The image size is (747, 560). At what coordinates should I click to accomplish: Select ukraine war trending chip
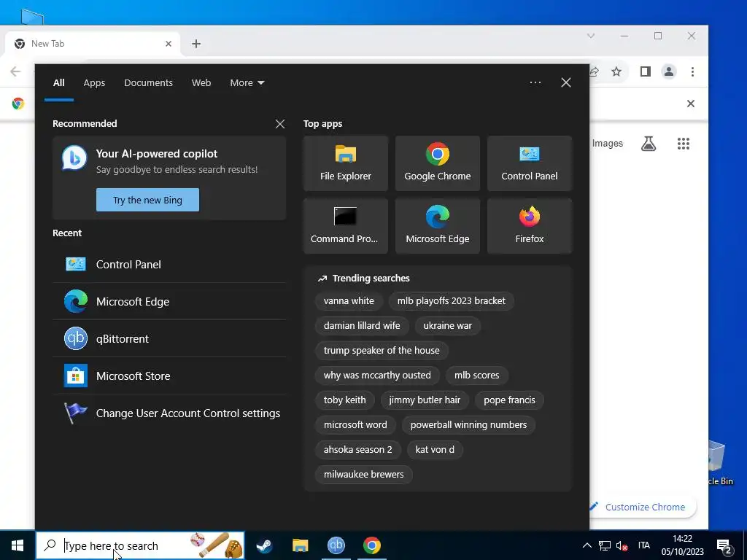tap(447, 326)
